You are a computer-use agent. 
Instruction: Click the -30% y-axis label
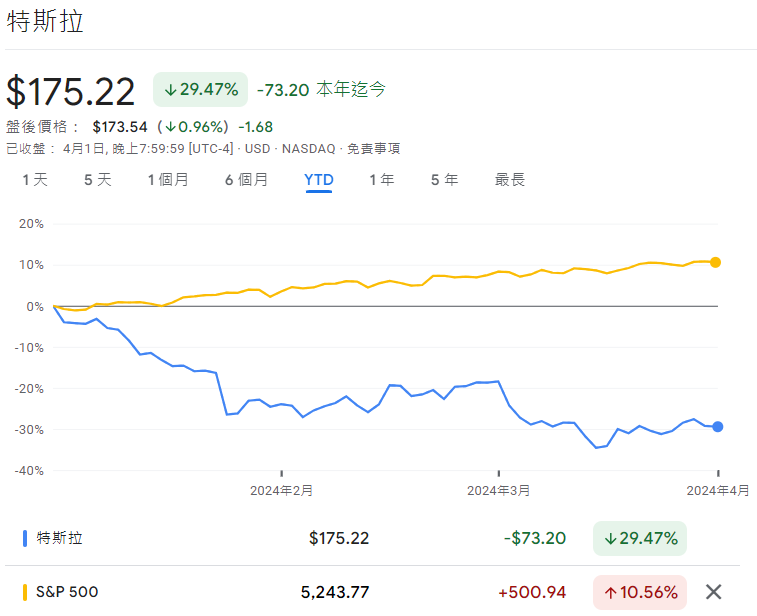click(x=29, y=430)
